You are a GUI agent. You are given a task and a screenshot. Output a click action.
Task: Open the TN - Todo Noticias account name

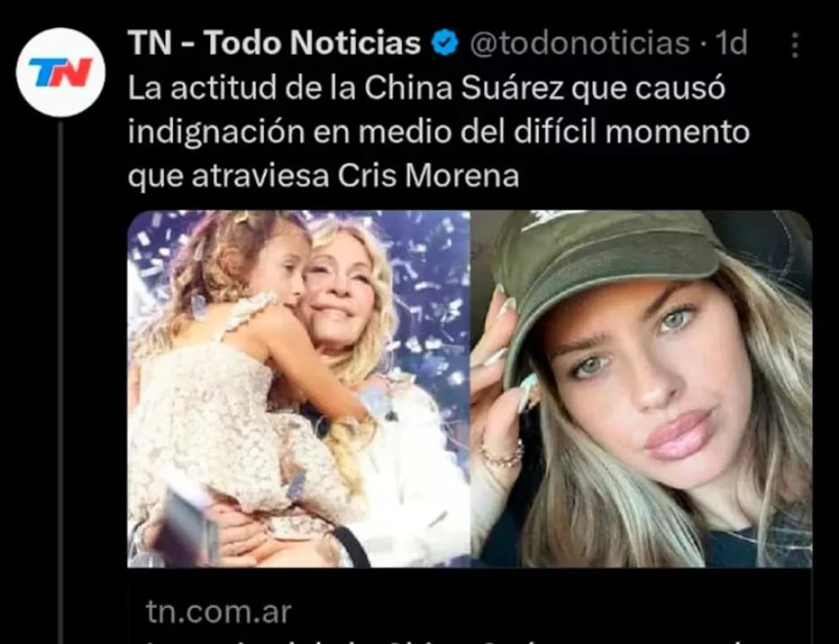[275, 43]
